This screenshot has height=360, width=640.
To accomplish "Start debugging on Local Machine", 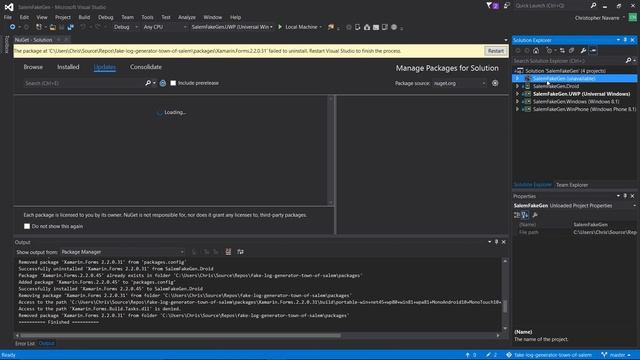I will [x=298, y=27].
